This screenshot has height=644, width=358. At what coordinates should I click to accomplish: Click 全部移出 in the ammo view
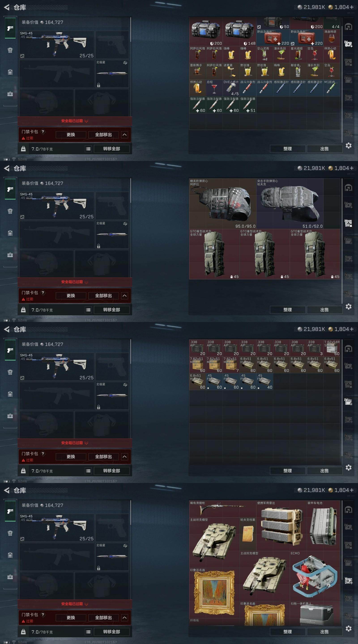tap(103, 456)
